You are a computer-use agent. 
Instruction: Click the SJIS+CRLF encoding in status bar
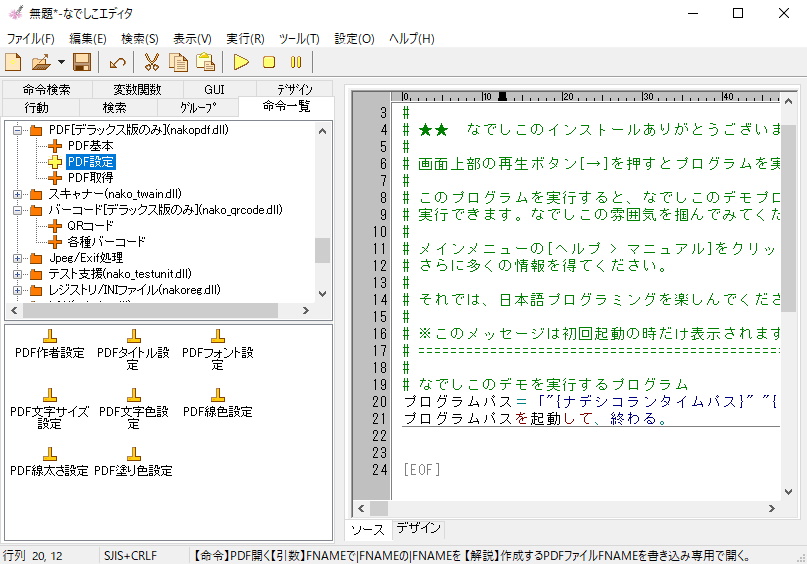(130, 556)
